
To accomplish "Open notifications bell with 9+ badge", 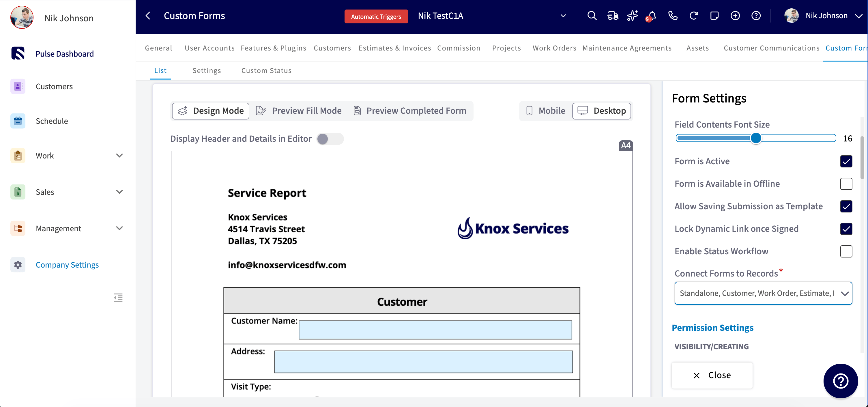I will [652, 16].
